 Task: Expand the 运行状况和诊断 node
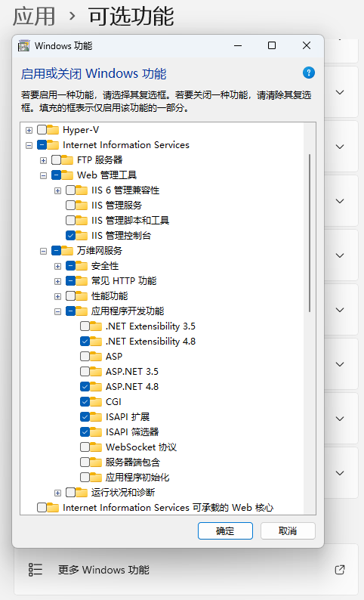pos(57,493)
